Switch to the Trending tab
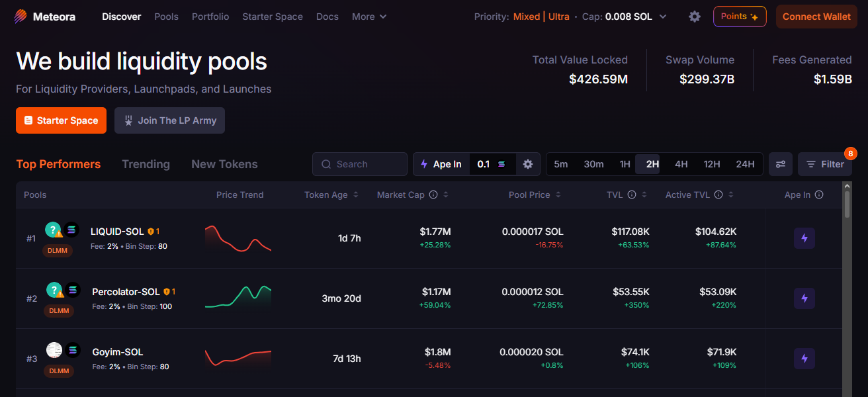The height and width of the screenshot is (397, 868). pos(146,164)
